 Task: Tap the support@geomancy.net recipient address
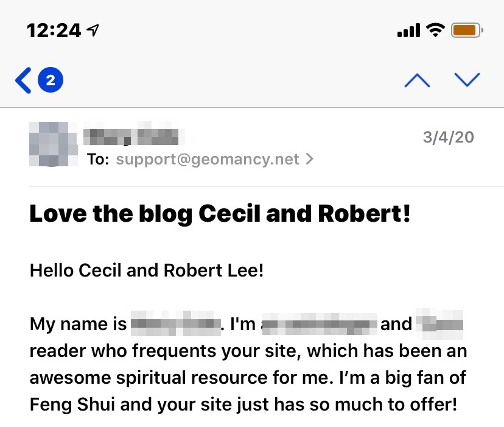(x=208, y=160)
